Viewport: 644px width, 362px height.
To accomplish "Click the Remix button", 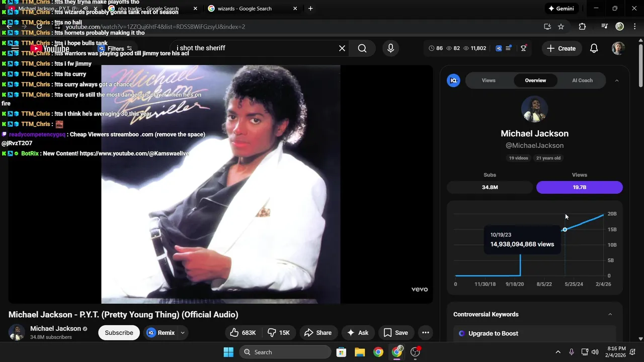I will [x=161, y=333].
